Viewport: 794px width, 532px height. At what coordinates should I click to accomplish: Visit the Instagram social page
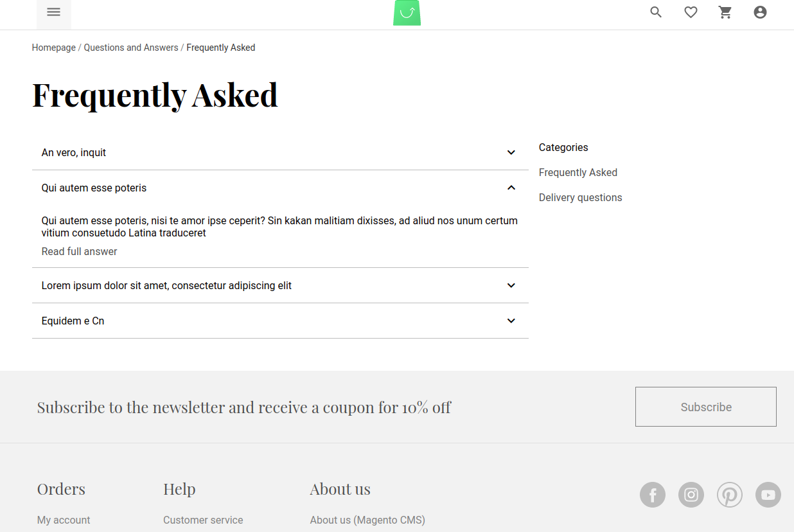coord(691,495)
